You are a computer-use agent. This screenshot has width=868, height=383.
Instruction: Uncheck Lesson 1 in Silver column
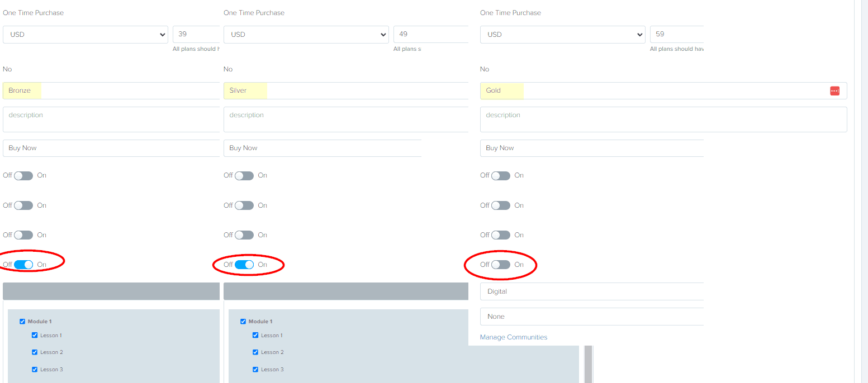(x=255, y=335)
